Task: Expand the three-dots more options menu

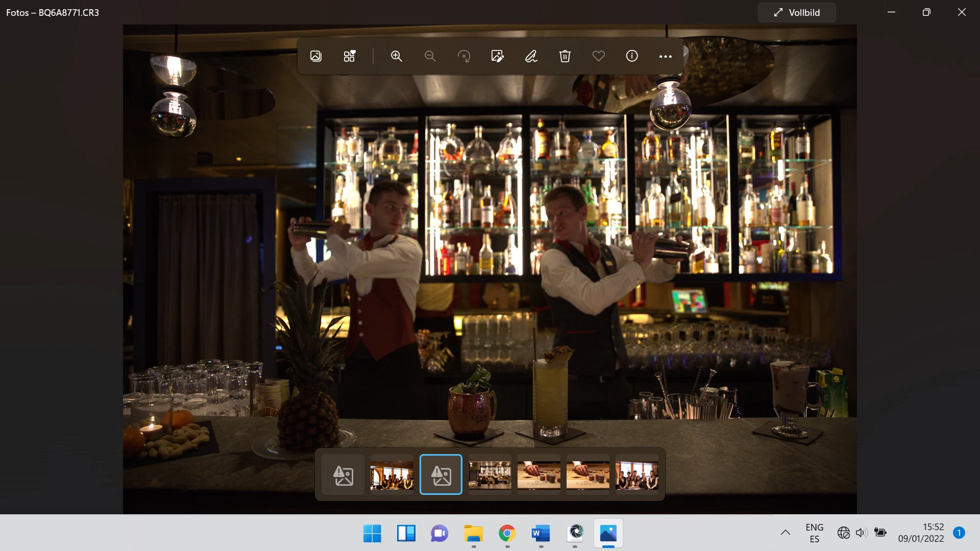Action: (666, 57)
